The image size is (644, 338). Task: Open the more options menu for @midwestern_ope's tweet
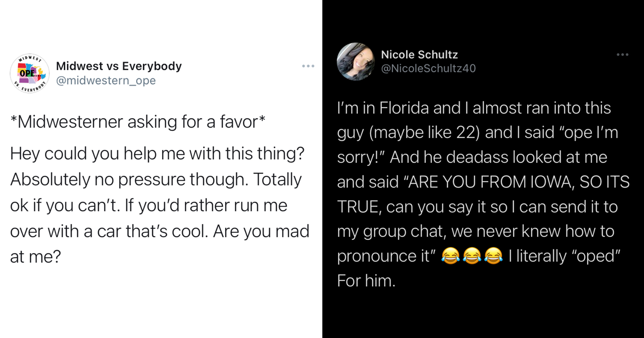tap(308, 66)
